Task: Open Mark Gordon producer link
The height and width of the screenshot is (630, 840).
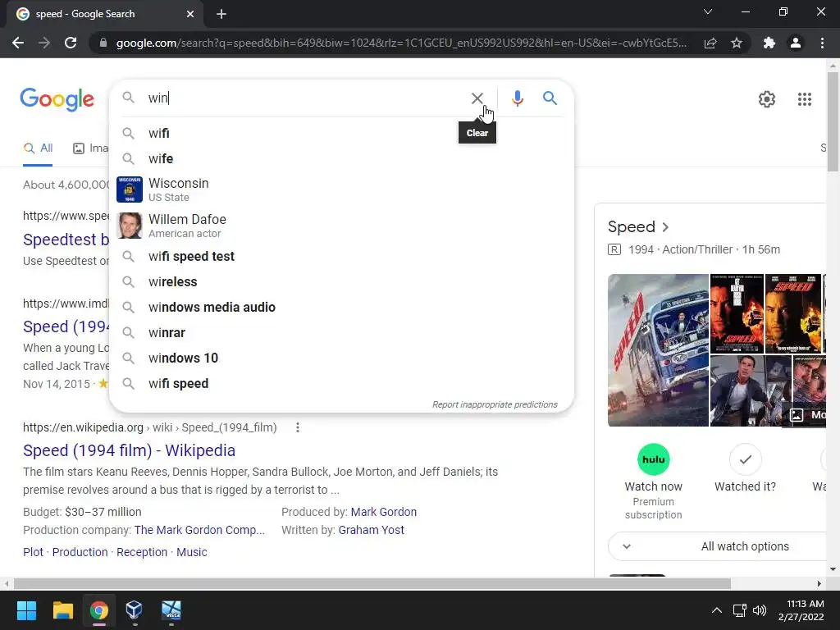Action: 384,512
